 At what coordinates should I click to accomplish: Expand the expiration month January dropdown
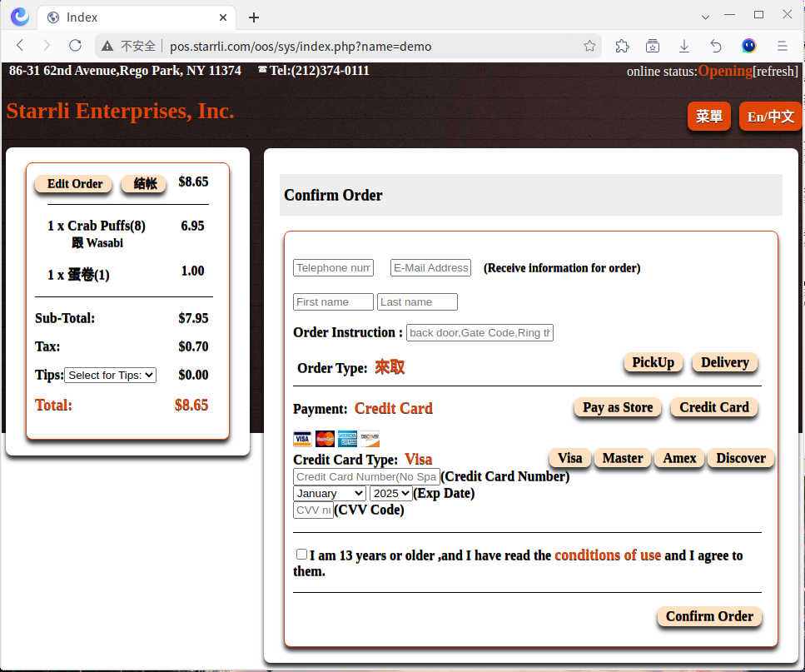click(x=329, y=493)
